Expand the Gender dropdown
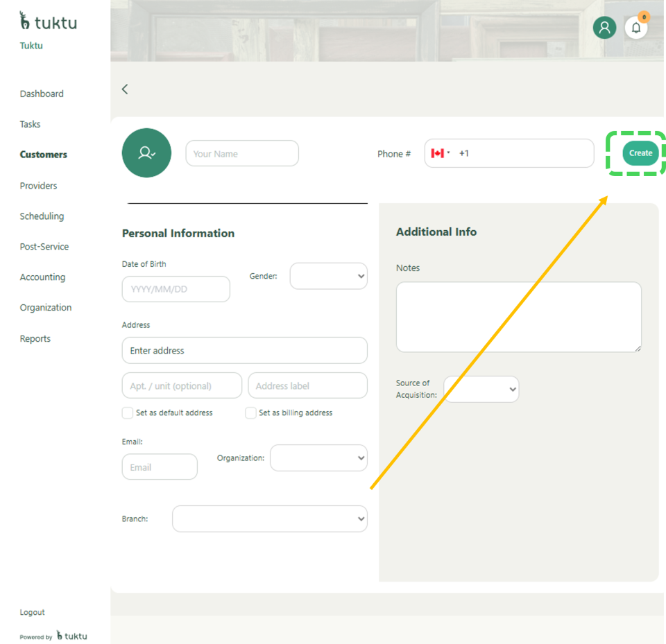The width and height of the screenshot is (666, 644). (x=328, y=276)
